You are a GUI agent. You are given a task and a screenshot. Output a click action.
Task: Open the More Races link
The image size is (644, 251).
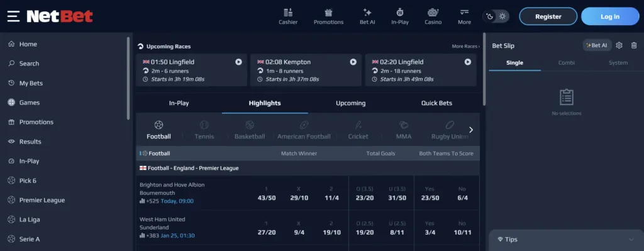[466, 47]
